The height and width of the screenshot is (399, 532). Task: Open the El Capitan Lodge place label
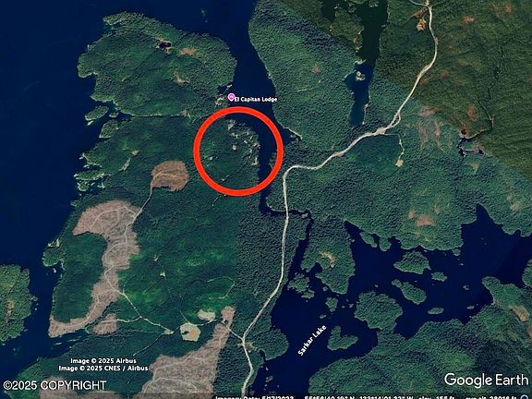point(256,99)
